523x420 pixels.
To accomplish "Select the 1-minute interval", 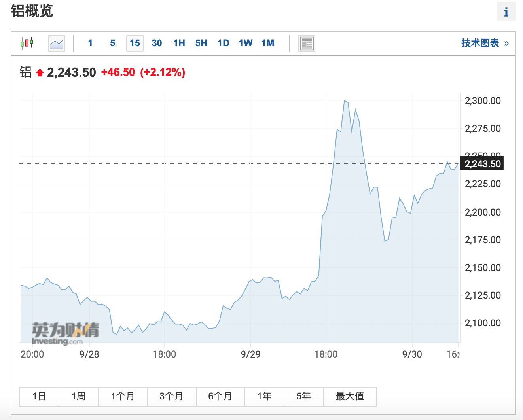I will pyautogui.click(x=90, y=43).
